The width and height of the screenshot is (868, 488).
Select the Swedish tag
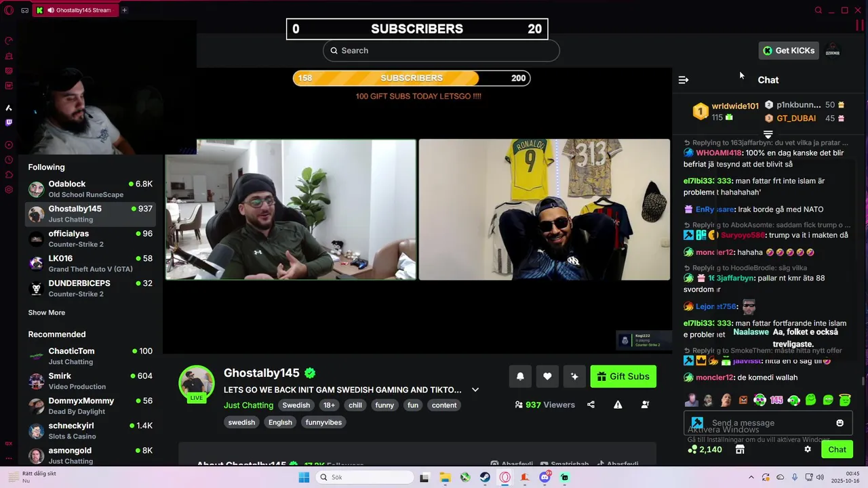[x=296, y=405]
